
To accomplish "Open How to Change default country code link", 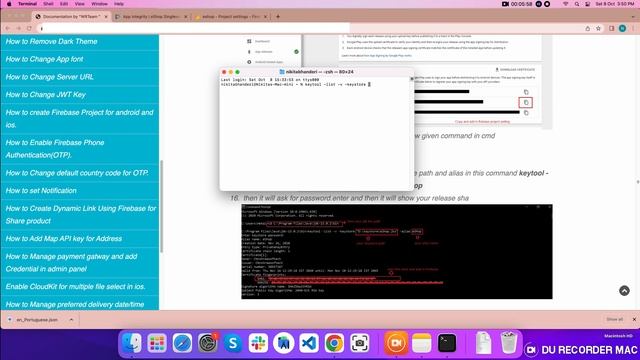I will pyautogui.click(x=77, y=173).
